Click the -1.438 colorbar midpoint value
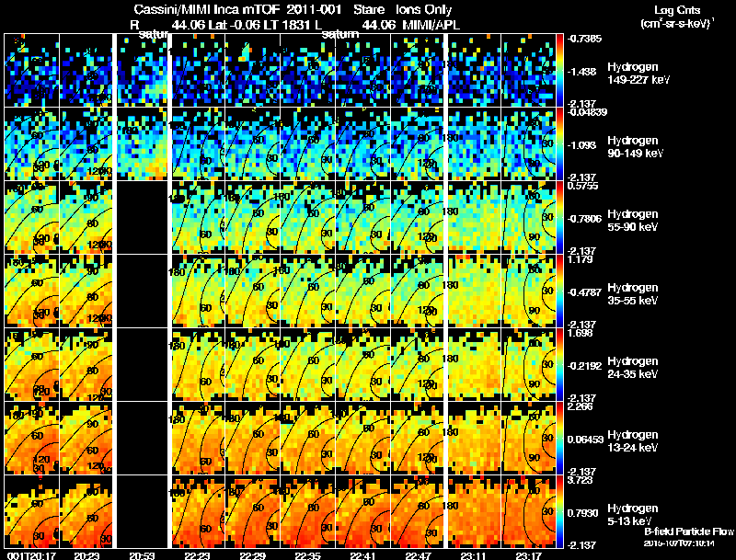 click(x=581, y=72)
